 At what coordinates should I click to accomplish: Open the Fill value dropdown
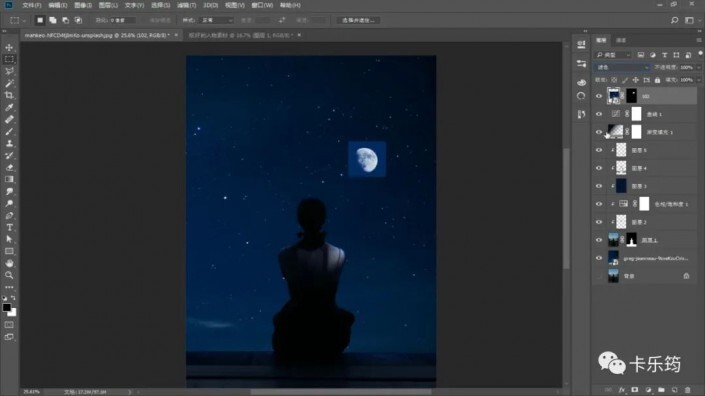(x=699, y=80)
